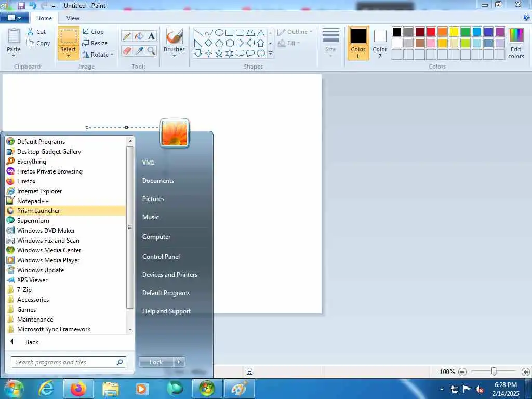
Task: Click the Start menu programs scrollbar down arrow
Action: [130, 330]
